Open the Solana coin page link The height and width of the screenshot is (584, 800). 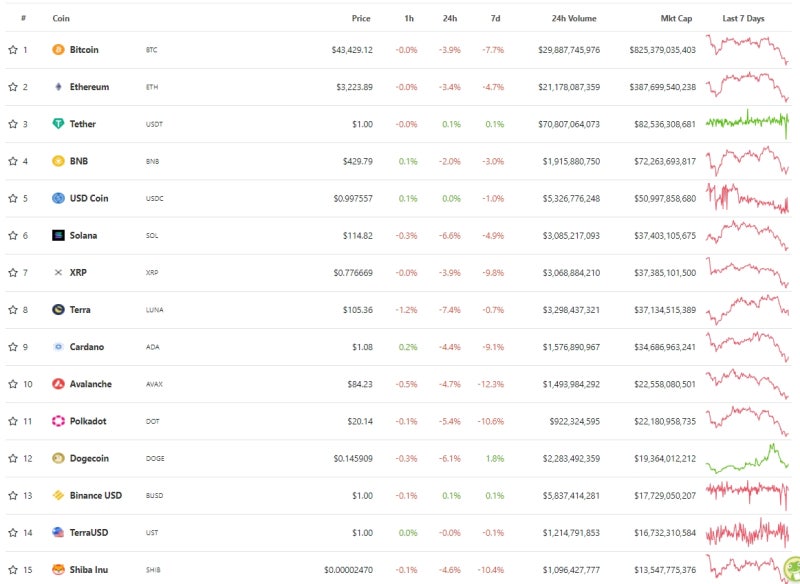coord(83,235)
